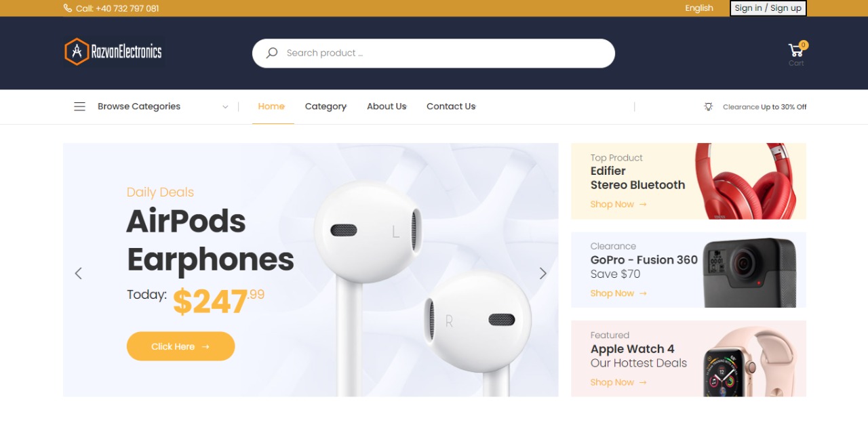Open the hamburger menu icon
The height and width of the screenshot is (433, 868).
pyautogui.click(x=79, y=106)
